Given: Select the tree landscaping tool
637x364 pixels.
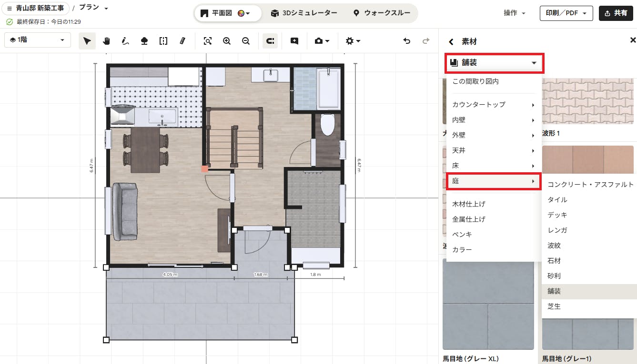Looking at the screenshot, I should tap(144, 41).
